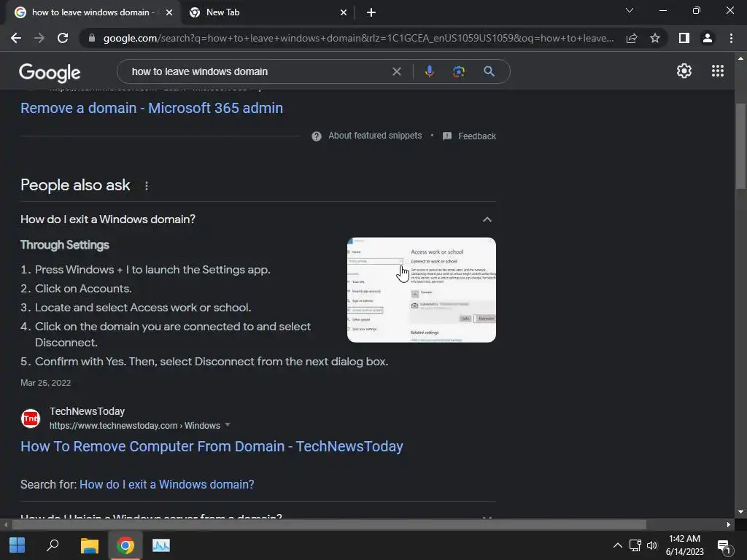The height and width of the screenshot is (560, 747).
Task: Share this page from the address bar
Action: (x=632, y=38)
